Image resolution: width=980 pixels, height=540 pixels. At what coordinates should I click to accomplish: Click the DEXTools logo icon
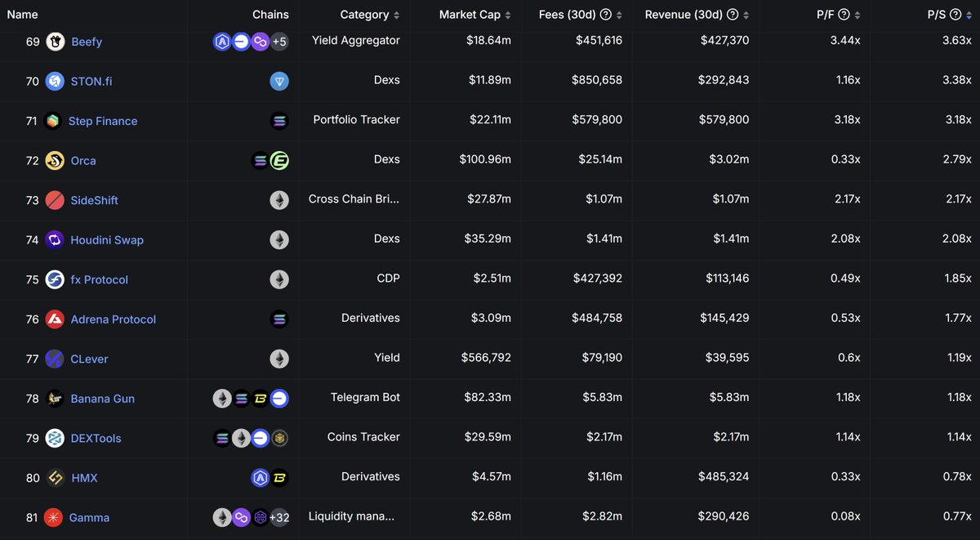coord(55,438)
